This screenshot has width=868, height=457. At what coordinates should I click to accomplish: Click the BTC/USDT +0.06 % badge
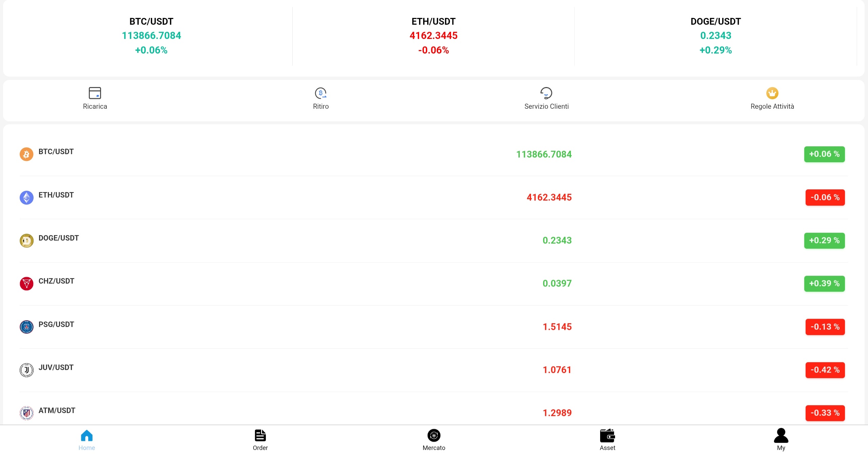(x=824, y=154)
